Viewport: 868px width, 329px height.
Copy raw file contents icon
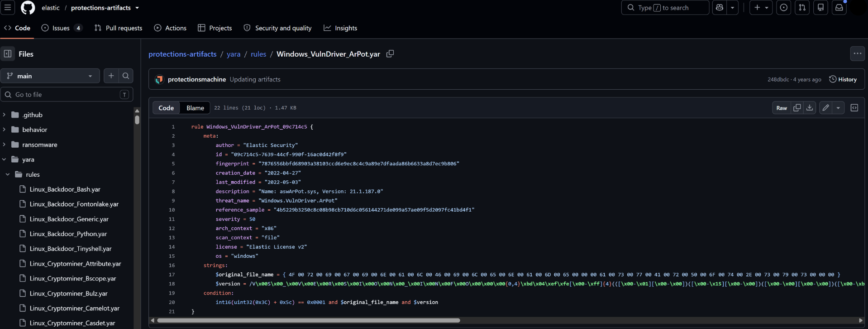point(797,108)
